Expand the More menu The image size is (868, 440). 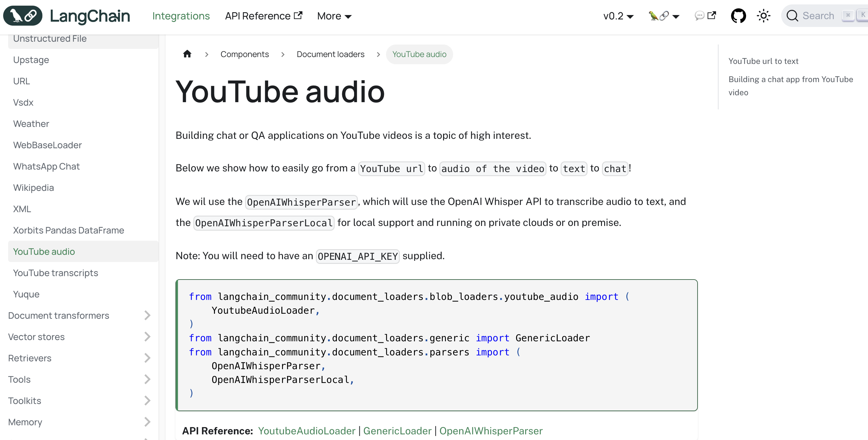coord(334,16)
